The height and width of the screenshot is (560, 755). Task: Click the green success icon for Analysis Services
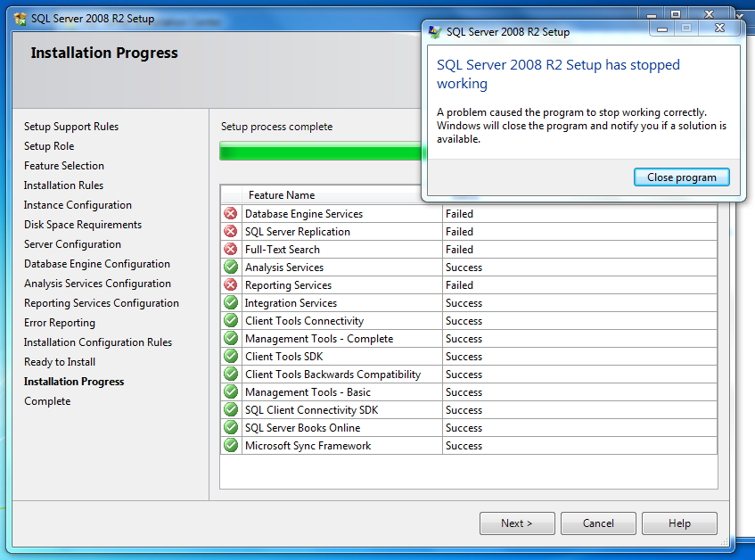[231, 268]
